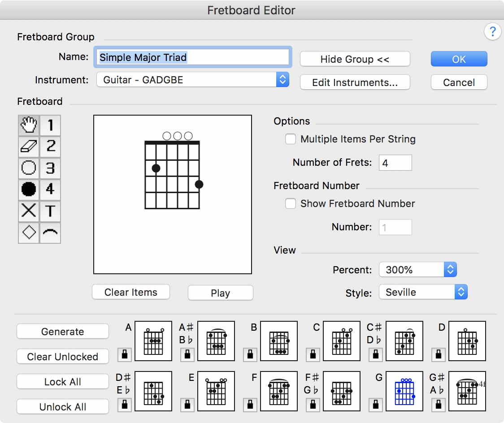Image resolution: width=504 pixels, height=423 pixels.
Task: Choose the filled dot tool
Action: [29, 190]
